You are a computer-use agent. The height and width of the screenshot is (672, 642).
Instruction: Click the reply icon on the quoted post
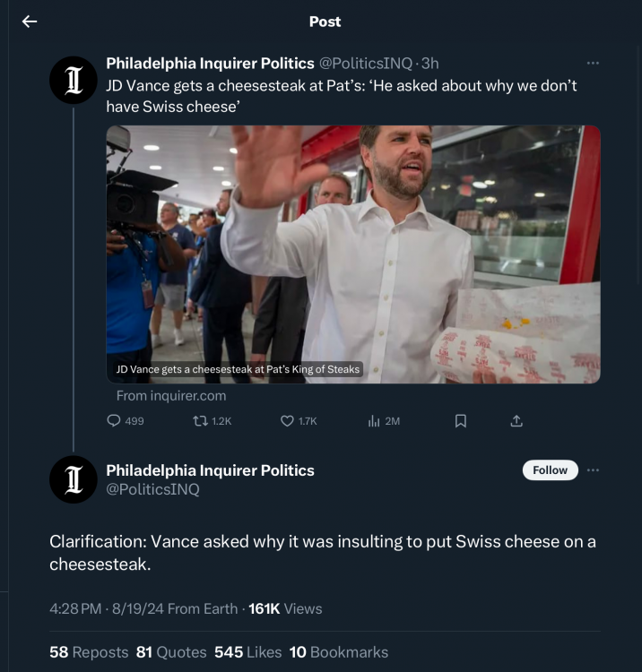(x=114, y=420)
